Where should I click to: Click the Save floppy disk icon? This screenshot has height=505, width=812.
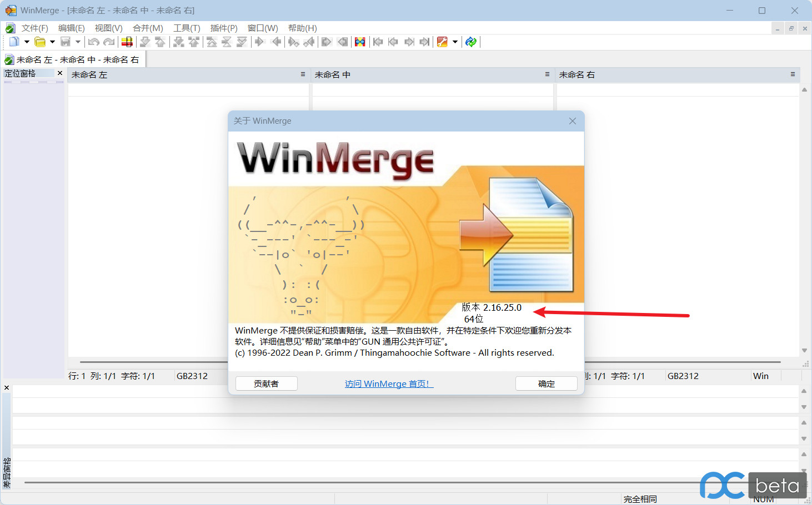(x=66, y=42)
